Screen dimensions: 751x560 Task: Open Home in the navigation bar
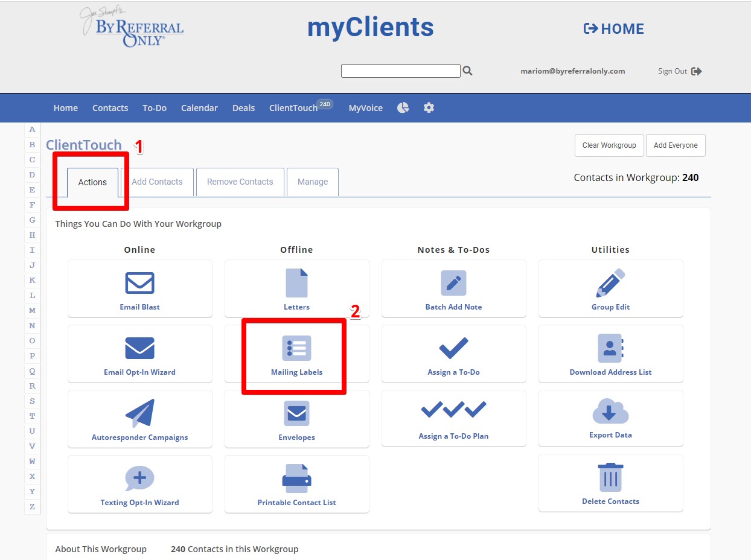(66, 108)
